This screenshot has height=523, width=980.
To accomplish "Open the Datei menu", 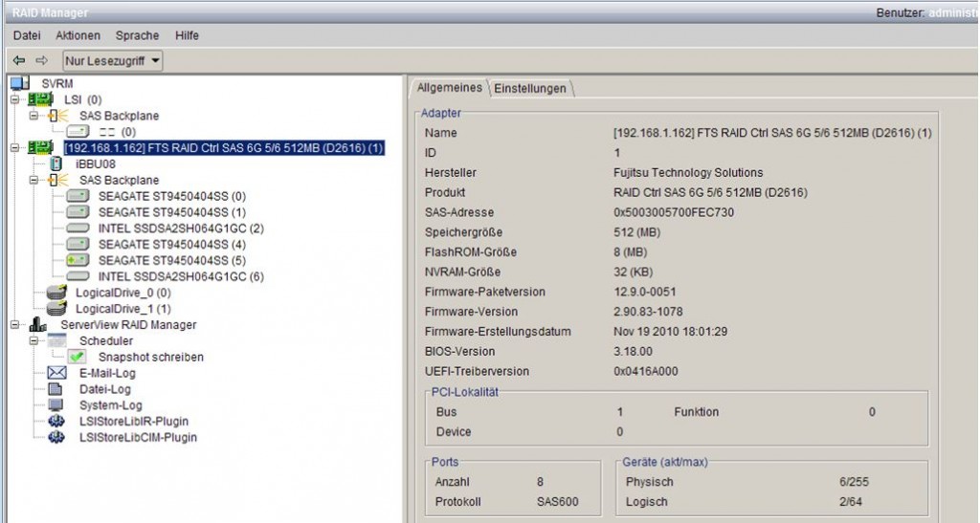I will pyautogui.click(x=27, y=35).
